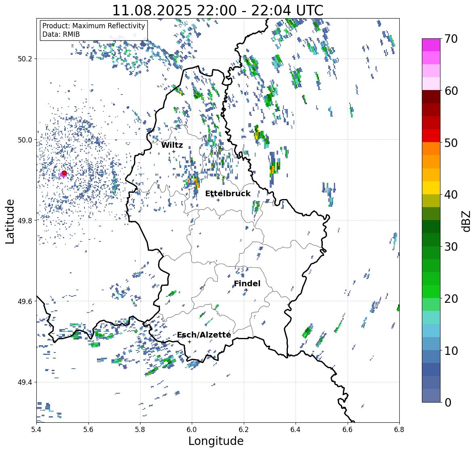Screen dimensions: 476x451
Task: Click the 50.0 latitude tick label
Action: [x=25, y=140]
